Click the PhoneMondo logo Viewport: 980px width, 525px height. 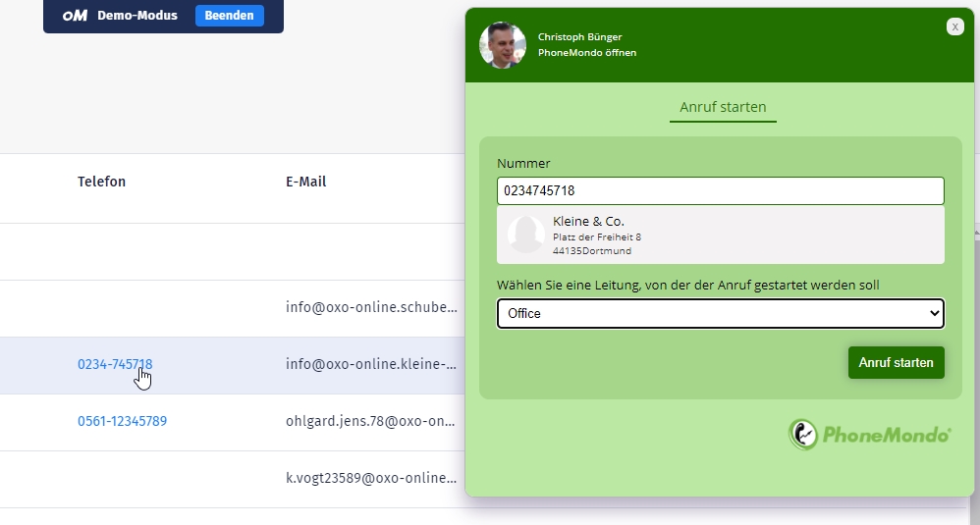click(870, 434)
